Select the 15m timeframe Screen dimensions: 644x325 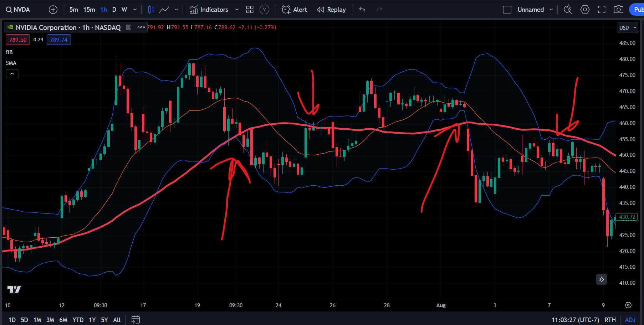tap(89, 10)
